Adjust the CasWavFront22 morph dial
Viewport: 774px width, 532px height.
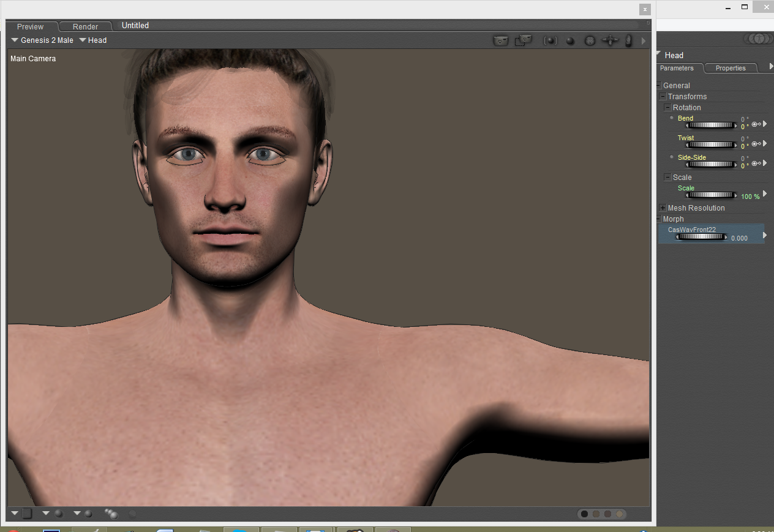click(702, 237)
